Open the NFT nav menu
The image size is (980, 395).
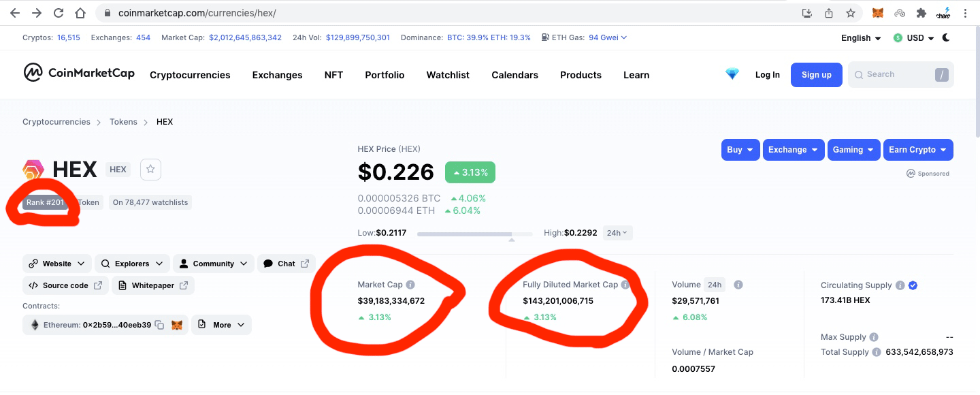333,75
